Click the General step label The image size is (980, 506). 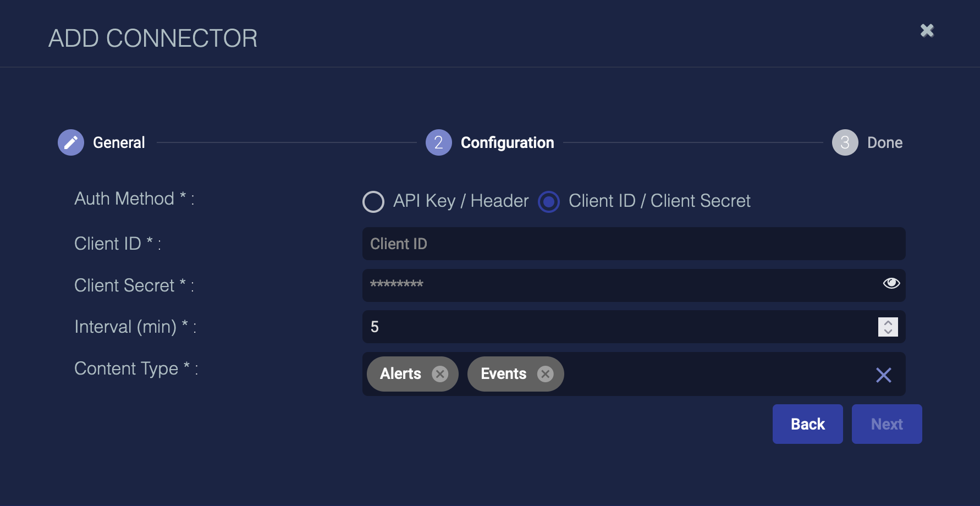click(119, 142)
